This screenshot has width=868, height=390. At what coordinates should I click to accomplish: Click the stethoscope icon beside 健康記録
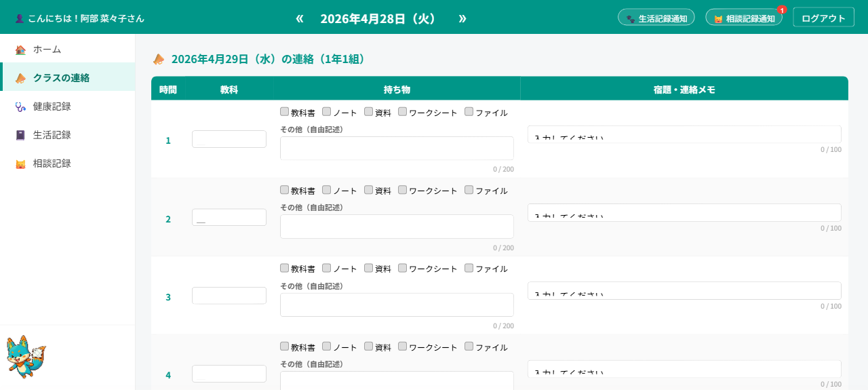click(x=20, y=106)
